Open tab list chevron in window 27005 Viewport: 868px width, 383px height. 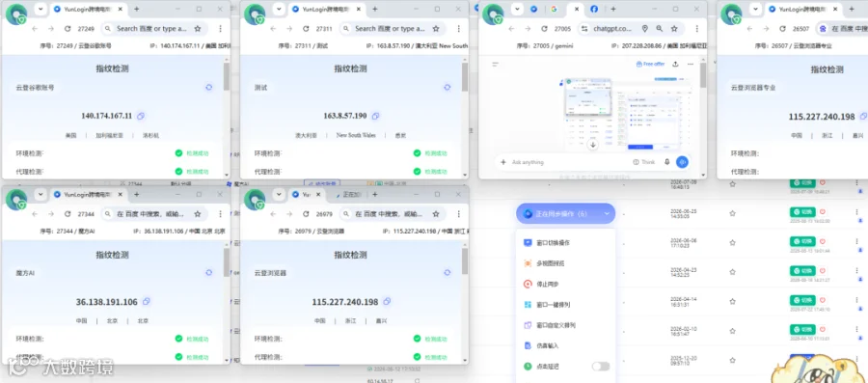[517, 10]
